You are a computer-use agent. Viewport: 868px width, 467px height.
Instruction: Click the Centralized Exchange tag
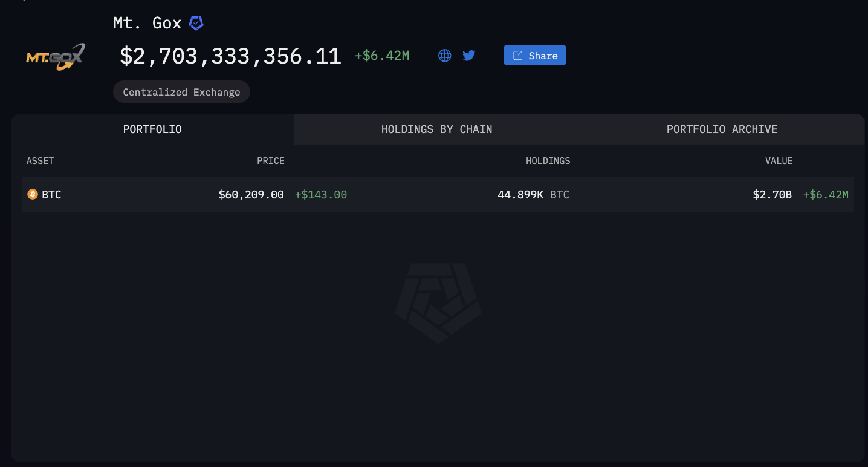[181, 92]
